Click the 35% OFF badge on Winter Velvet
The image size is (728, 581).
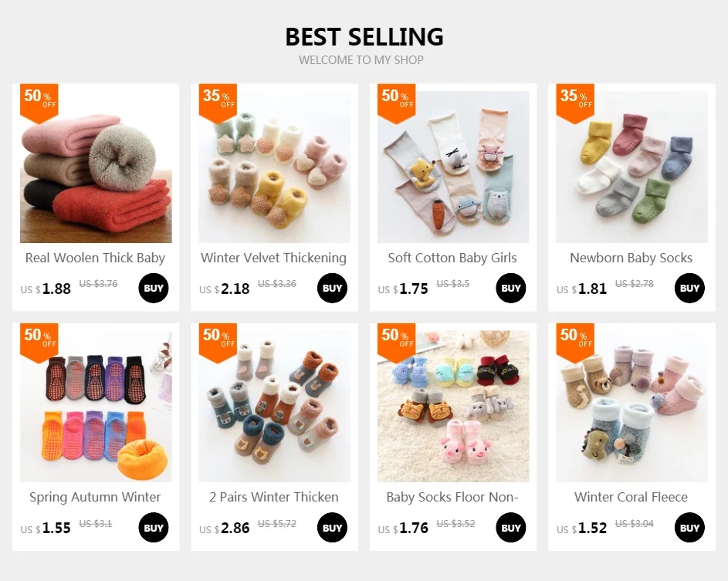218,103
